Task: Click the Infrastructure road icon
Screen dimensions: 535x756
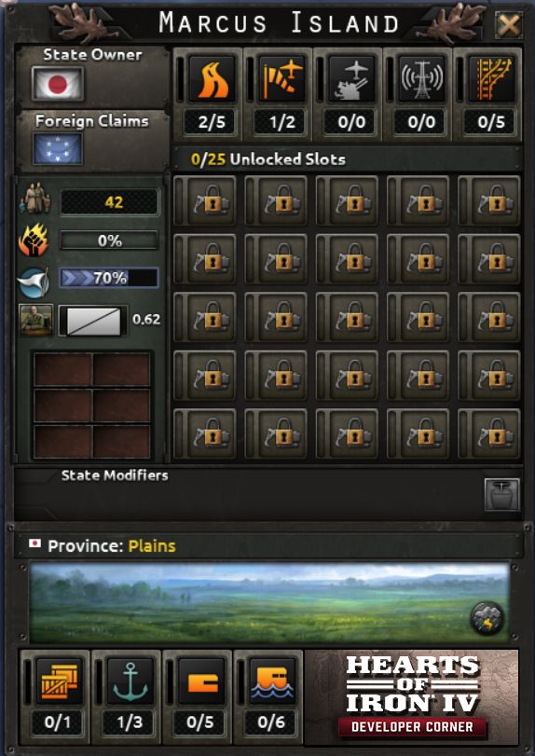Action: tap(213, 79)
